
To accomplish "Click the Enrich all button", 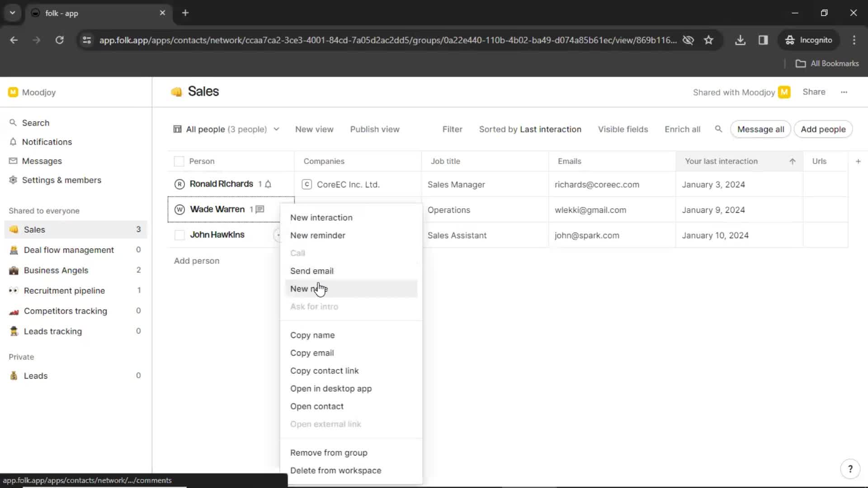I will point(683,129).
